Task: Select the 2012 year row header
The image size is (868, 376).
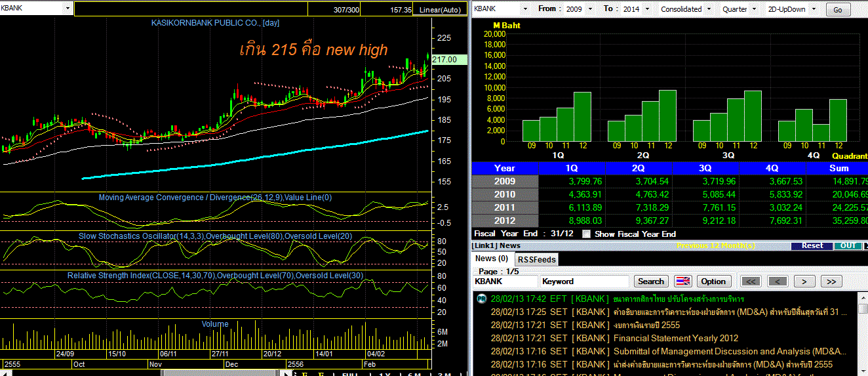Action: pos(505,220)
